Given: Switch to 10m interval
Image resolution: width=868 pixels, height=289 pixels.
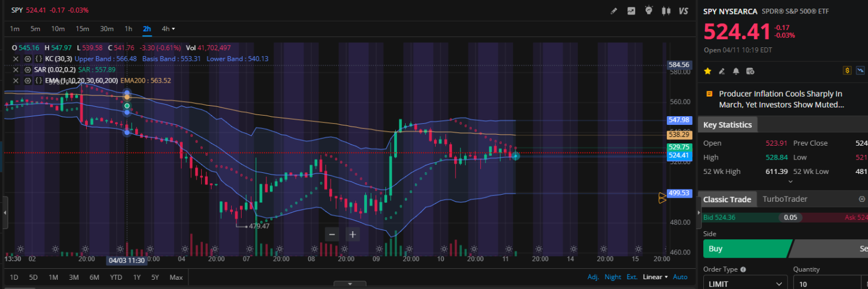Looking at the screenshot, I should (x=58, y=29).
